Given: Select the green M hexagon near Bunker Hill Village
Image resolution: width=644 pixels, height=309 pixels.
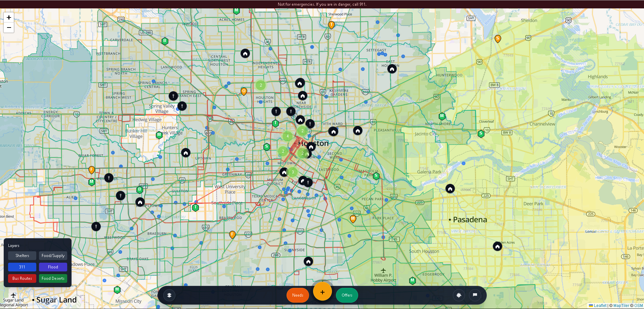Looking at the screenshot, I should (159, 135).
